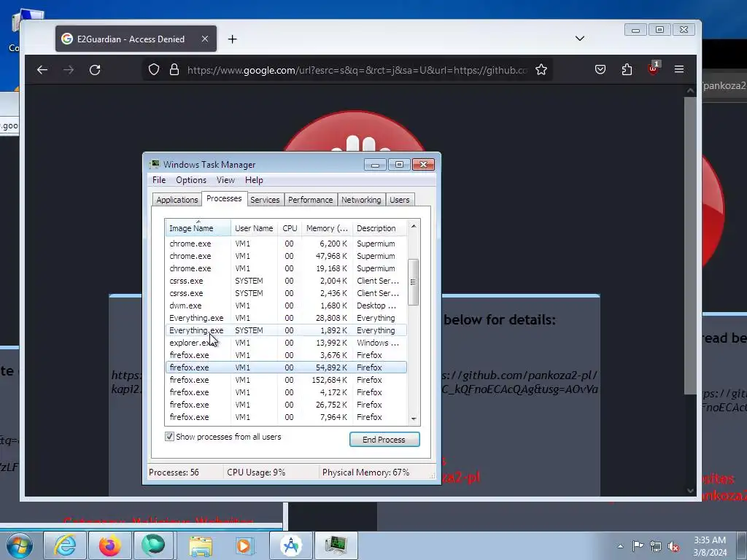Select chrome.exe row using 47,968 K
This screenshot has height=560, width=747.
(286, 256)
